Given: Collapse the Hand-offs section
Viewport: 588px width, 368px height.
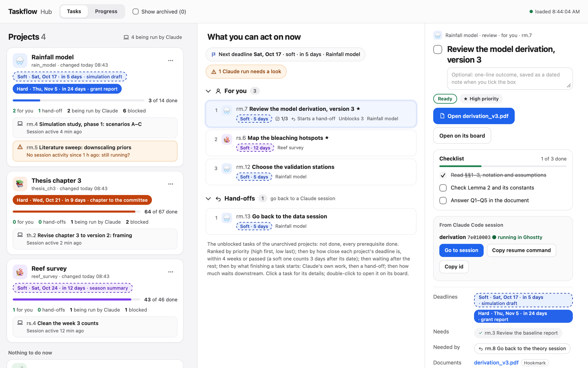Looking at the screenshot, I should pos(208,199).
